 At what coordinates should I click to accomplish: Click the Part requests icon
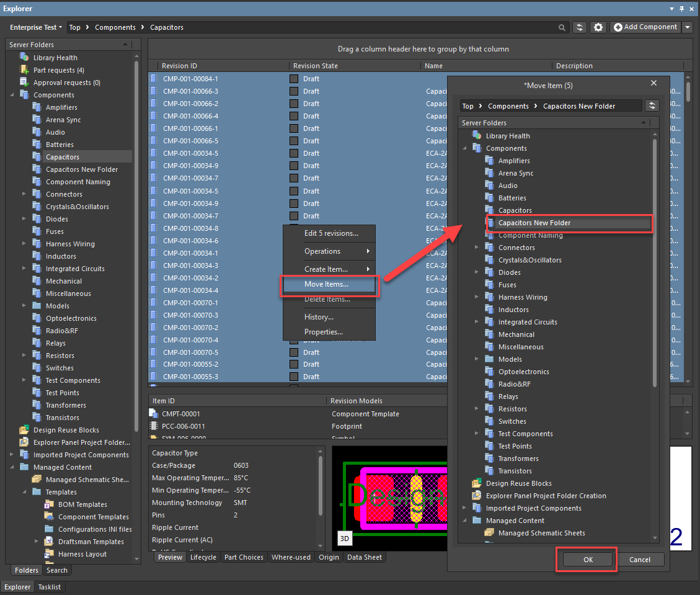click(x=24, y=69)
